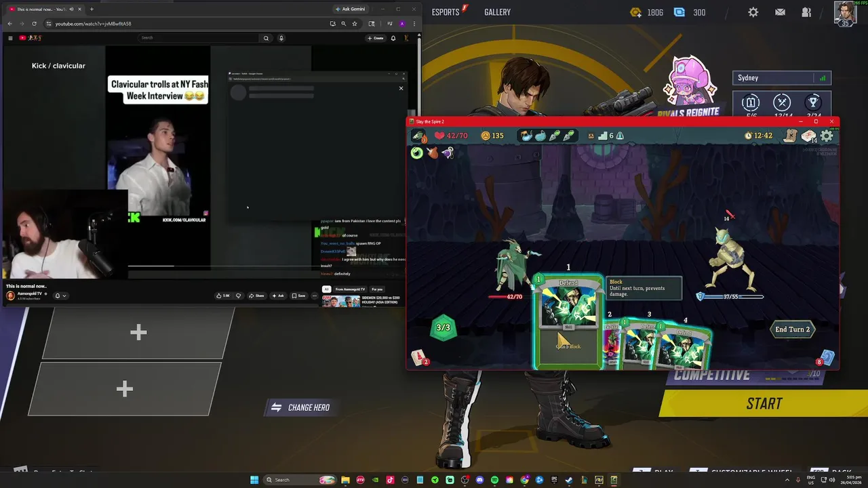Click the purple potion belt relic icon
Screen dimensions: 868x488
pos(448,153)
